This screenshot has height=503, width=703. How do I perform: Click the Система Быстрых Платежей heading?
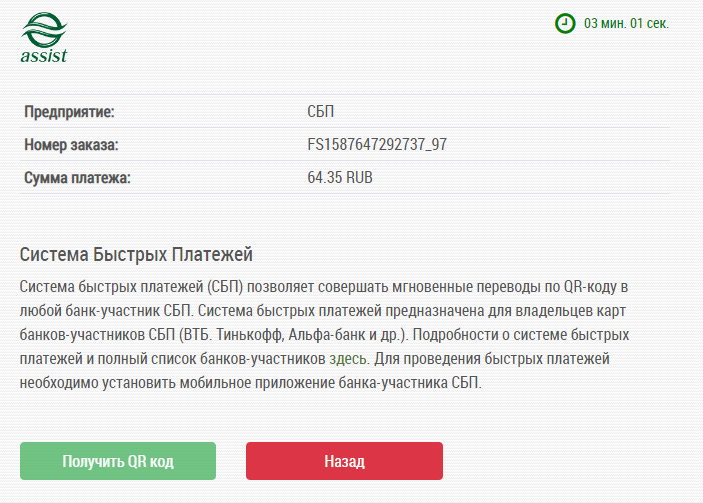pos(136,253)
